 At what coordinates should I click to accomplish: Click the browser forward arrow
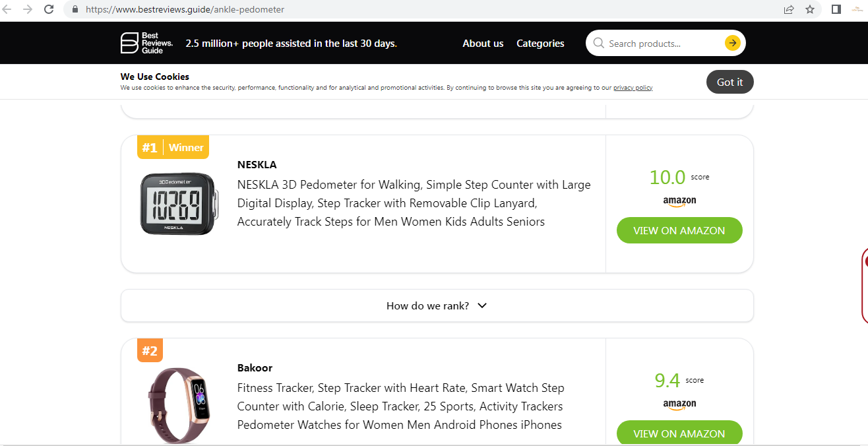pyautogui.click(x=28, y=9)
